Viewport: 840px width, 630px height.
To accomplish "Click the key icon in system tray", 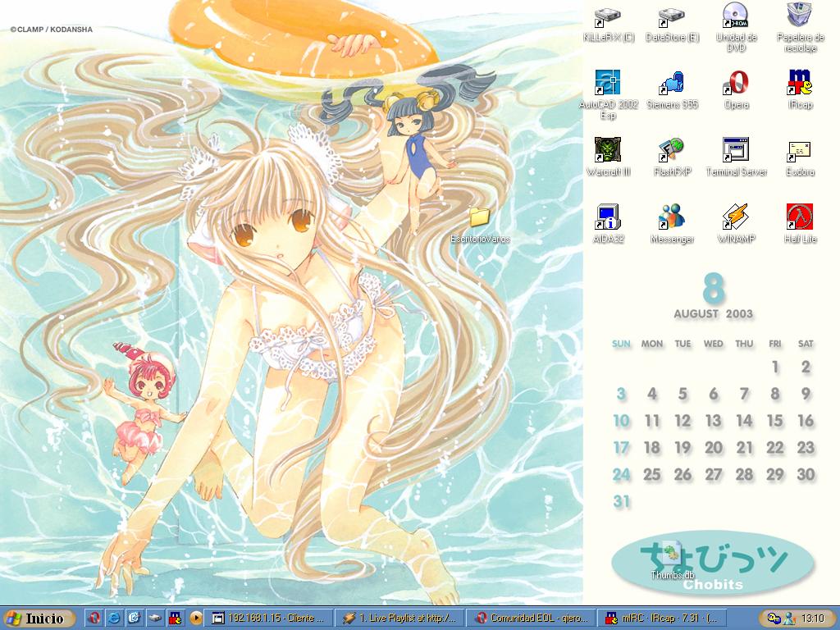I will [x=774, y=619].
